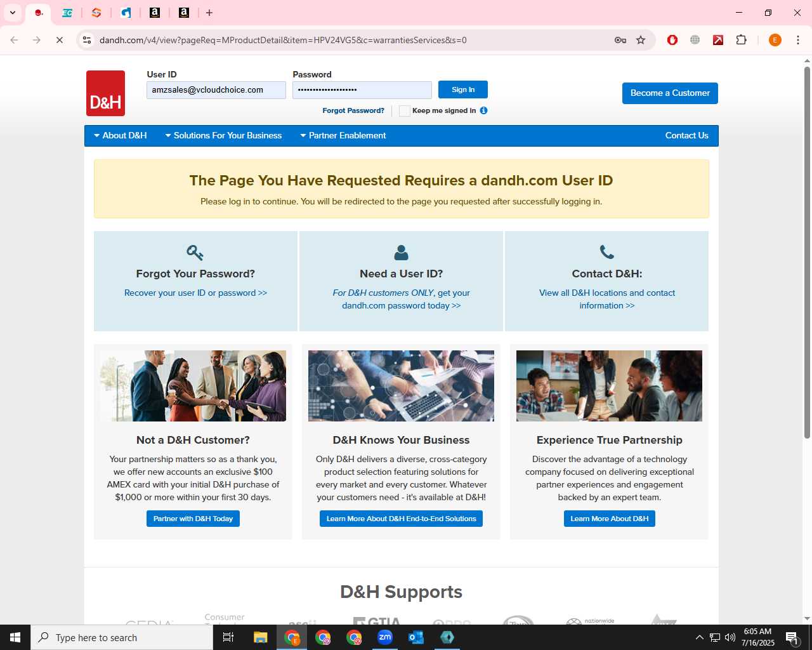This screenshot has width=812, height=650.
Task: Open Outlook from the taskbar
Action: click(x=416, y=637)
